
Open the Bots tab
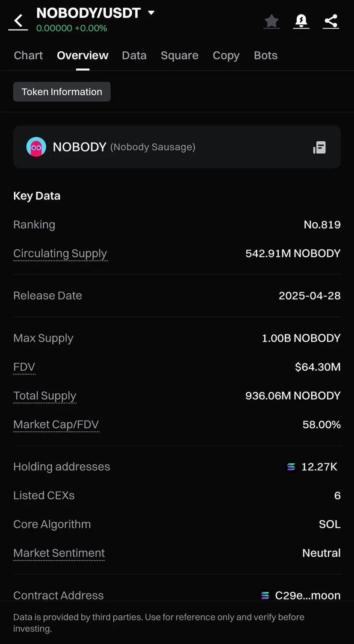point(265,56)
